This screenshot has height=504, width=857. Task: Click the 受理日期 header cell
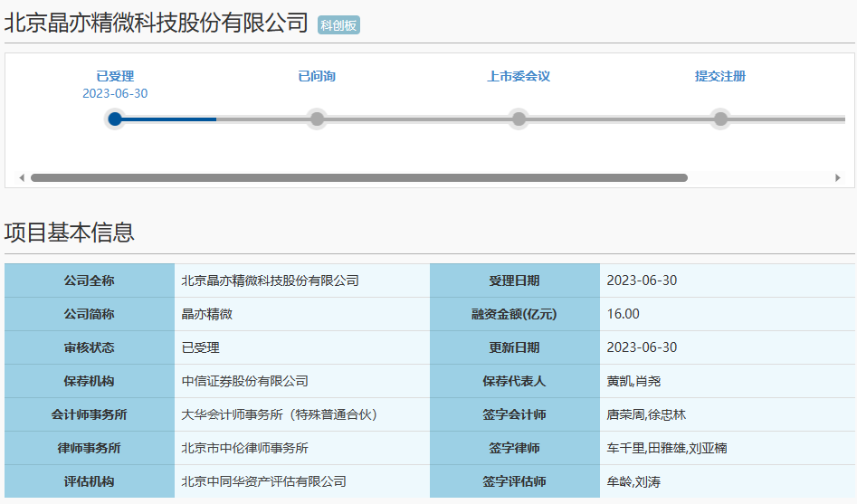[515, 281]
